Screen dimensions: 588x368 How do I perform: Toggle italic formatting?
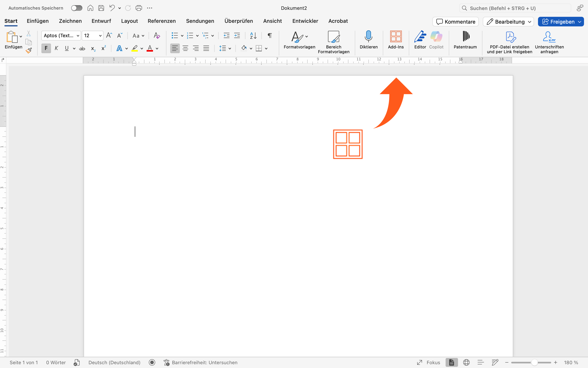pos(56,48)
